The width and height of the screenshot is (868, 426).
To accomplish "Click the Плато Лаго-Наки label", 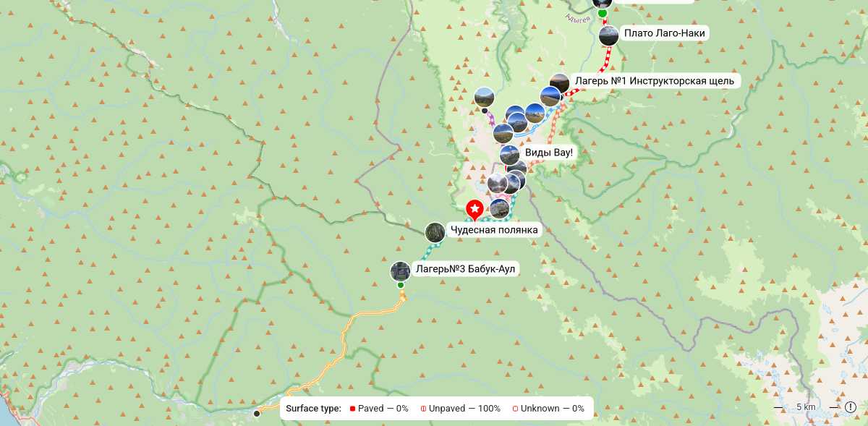I will pos(664,33).
